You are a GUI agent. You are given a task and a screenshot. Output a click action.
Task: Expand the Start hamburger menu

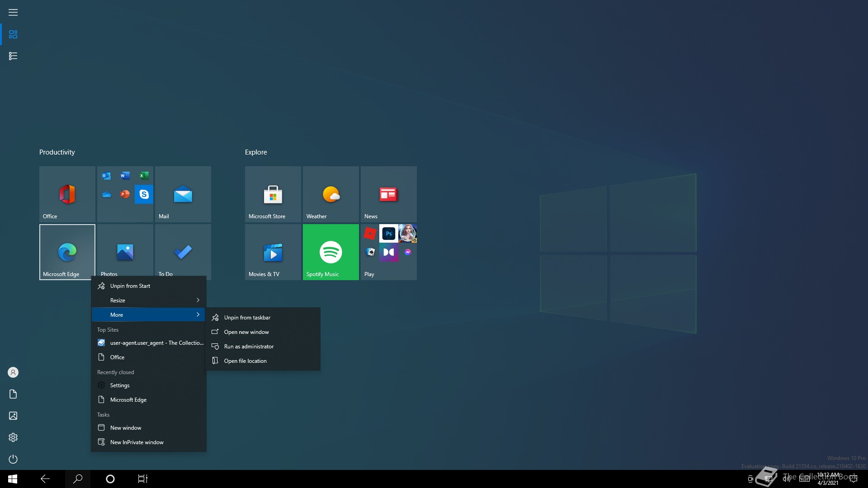tap(13, 12)
